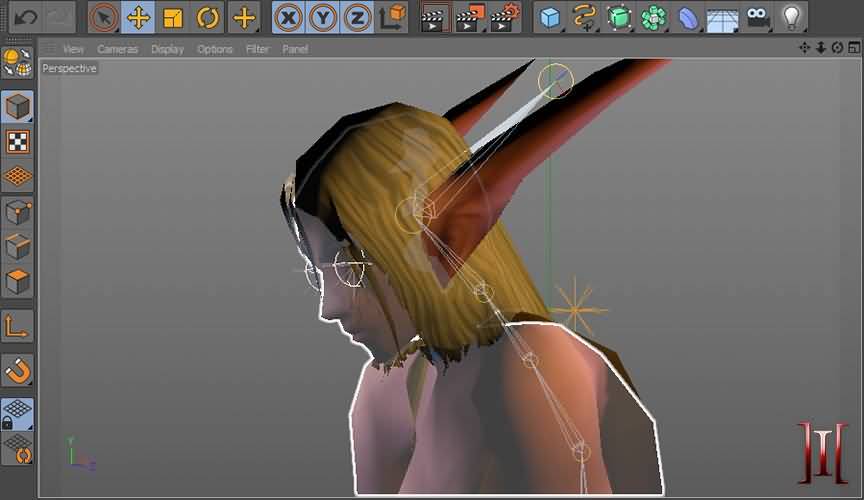Screen dimensions: 864x500
Task: Open the spline pen tool
Action: point(584,18)
